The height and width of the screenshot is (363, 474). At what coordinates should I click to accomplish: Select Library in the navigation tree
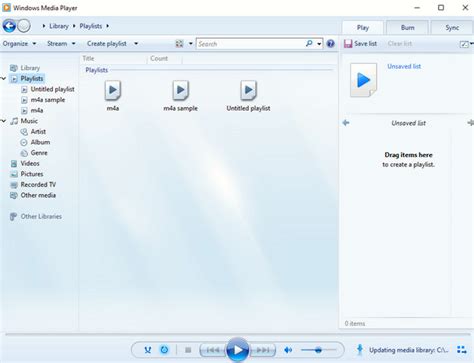pos(30,68)
